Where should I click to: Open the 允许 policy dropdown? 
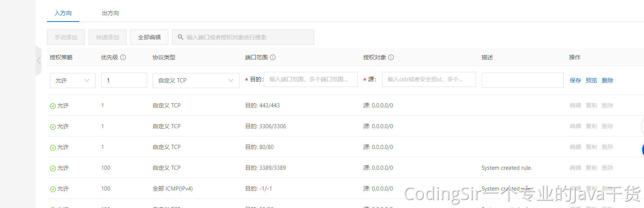73,80
